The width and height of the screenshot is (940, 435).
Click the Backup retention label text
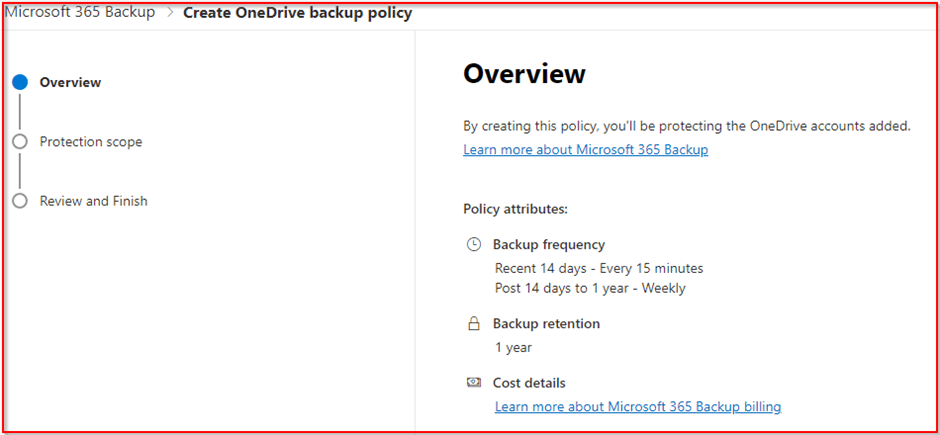pyautogui.click(x=546, y=324)
